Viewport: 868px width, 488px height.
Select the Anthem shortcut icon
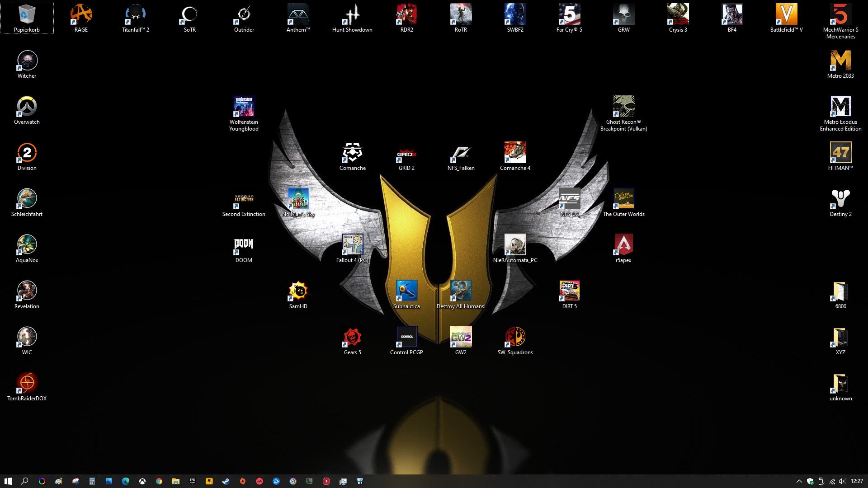pos(298,14)
